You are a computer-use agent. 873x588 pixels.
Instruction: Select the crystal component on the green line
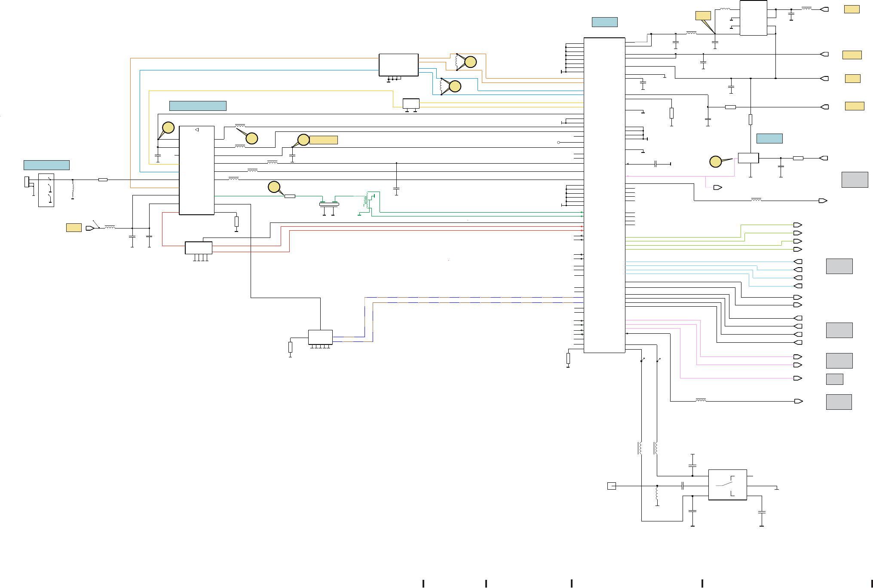(x=329, y=204)
